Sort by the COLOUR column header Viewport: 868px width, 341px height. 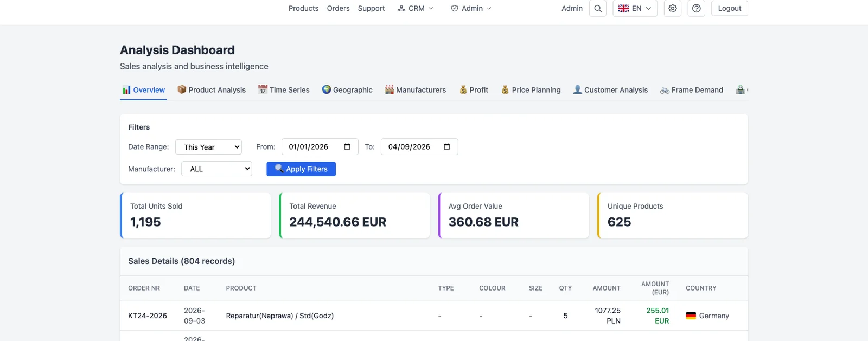click(x=492, y=288)
